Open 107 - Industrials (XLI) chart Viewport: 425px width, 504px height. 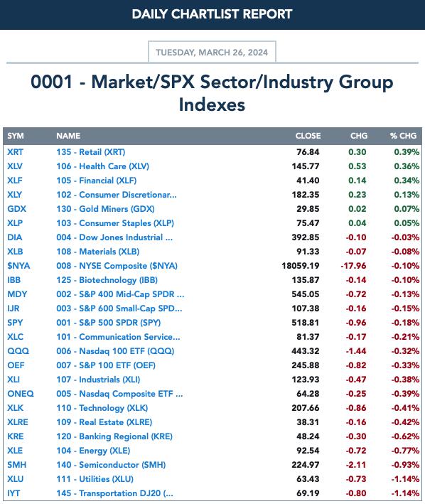pyautogui.click(x=98, y=380)
